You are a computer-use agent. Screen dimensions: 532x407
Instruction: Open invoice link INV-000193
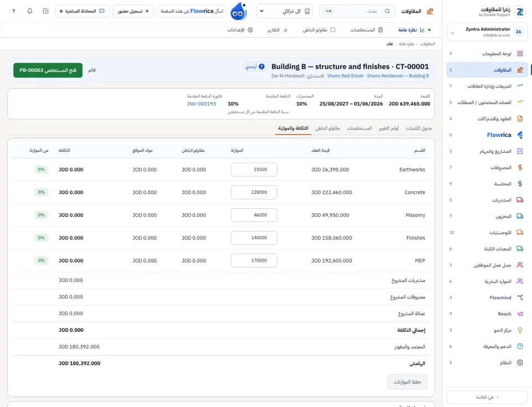click(x=202, y=104)
